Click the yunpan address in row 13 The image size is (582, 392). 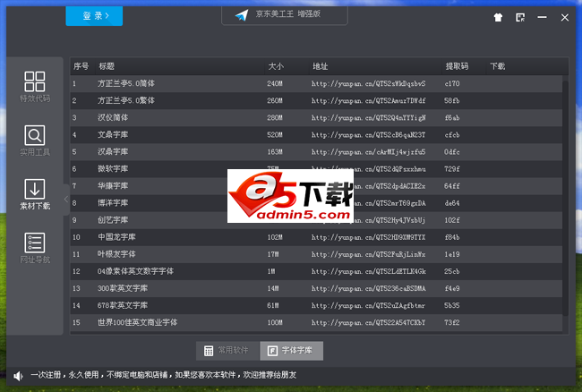click(369, 288)
